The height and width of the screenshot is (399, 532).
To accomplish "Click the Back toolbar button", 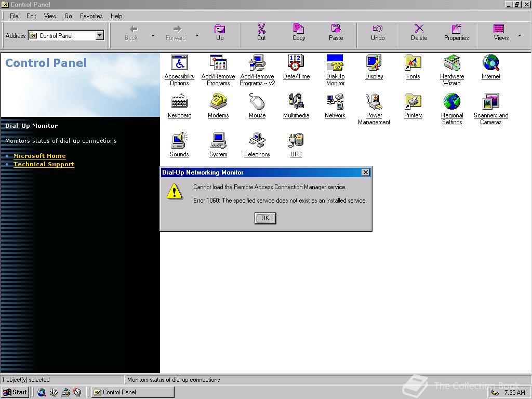I will (131, 33).
